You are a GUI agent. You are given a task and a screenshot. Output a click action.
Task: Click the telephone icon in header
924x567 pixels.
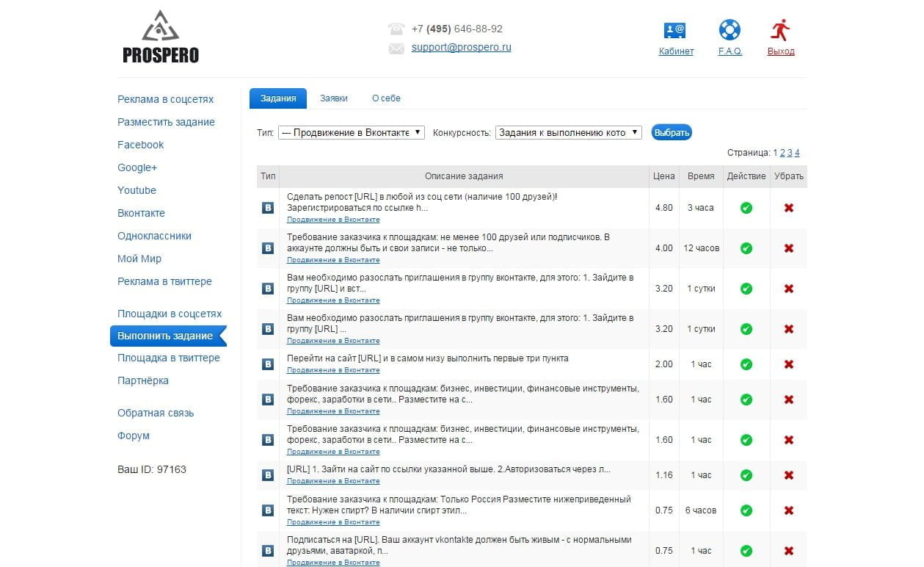pyautogui.click(x=396, y=29)
